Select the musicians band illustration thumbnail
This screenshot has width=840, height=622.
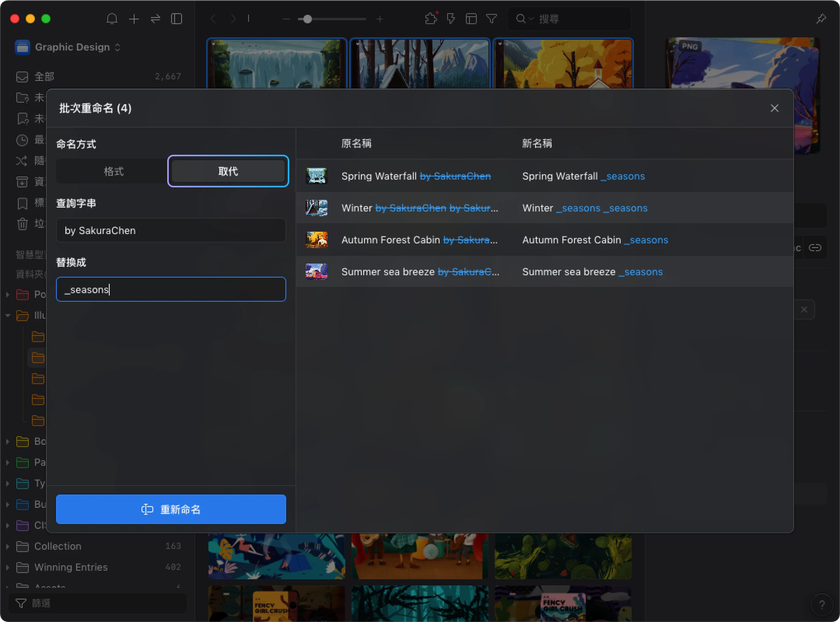(x=420, y=556)
